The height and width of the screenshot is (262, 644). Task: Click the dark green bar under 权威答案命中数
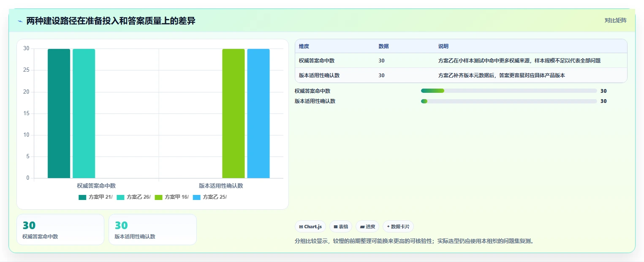[59, 113]
